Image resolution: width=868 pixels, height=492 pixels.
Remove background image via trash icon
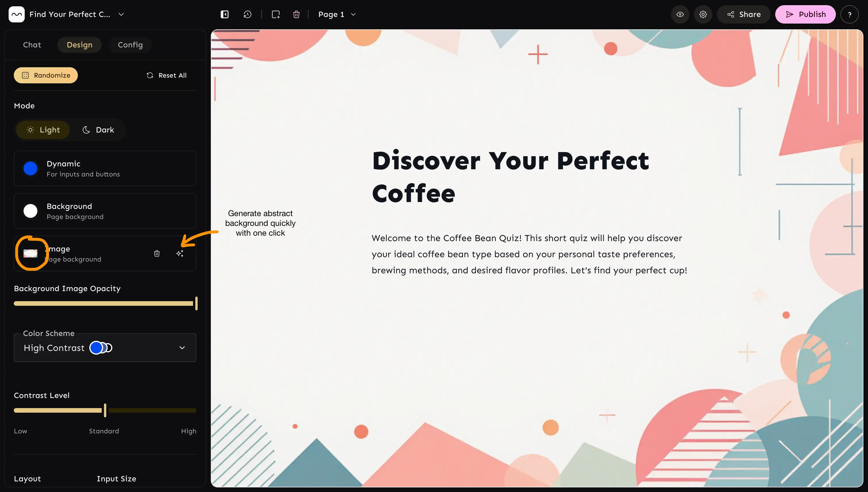point(157,253)
